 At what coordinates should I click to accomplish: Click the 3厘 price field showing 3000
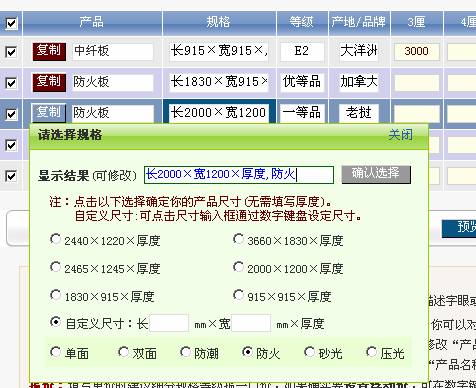click(x=417, y=51)
